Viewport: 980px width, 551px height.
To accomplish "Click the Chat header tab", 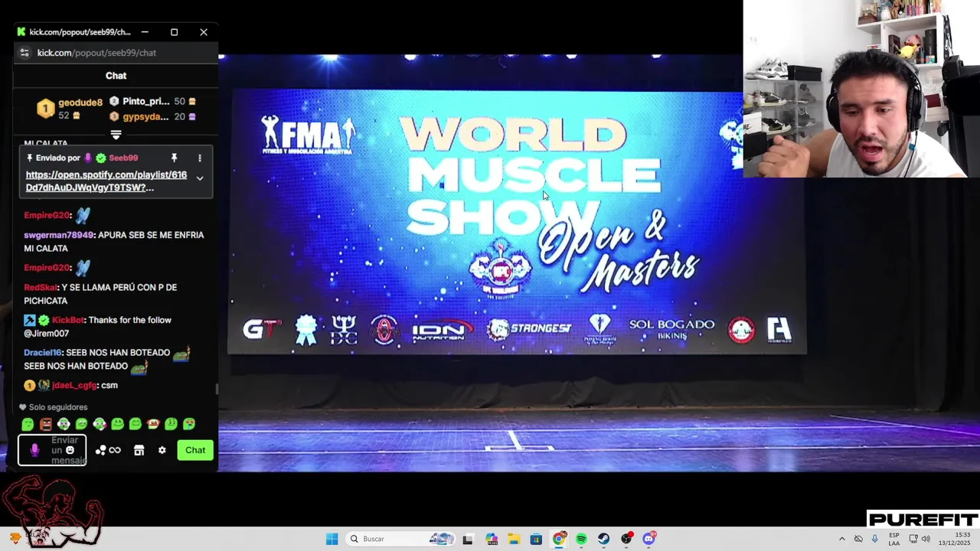I will [x=116, y=76].
